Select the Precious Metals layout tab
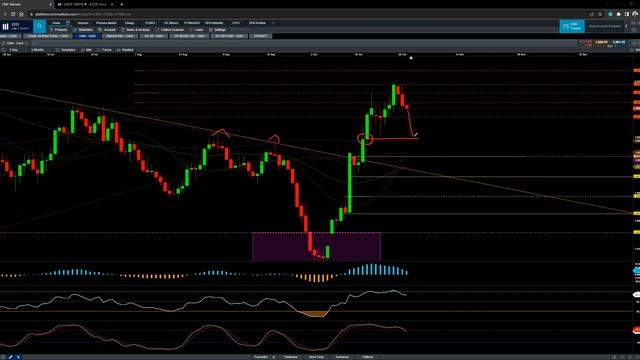This screenshot has width=640, height=360. pyautogui.click(x=106, y=23)
